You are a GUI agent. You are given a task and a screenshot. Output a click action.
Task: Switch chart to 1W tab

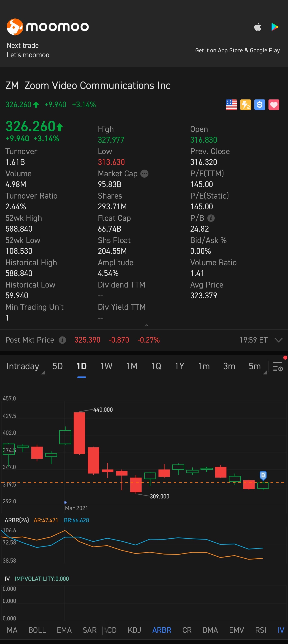[x=106, y=366]
